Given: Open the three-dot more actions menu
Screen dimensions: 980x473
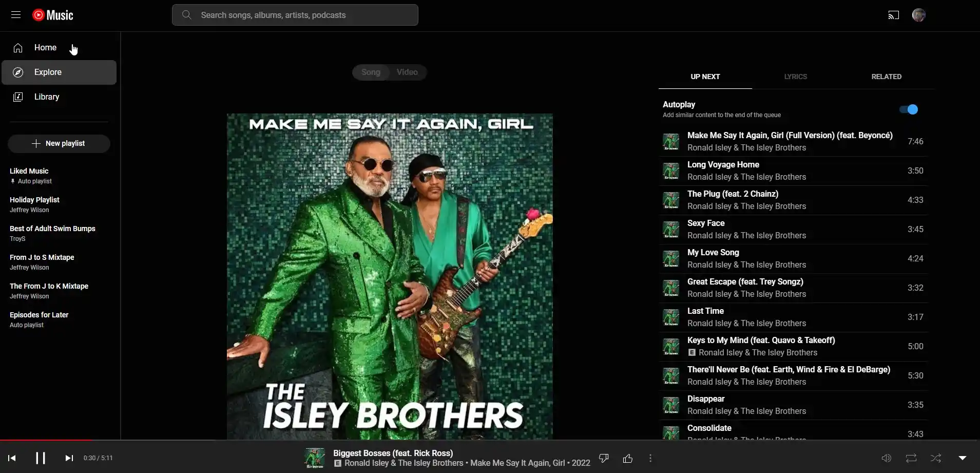Looking at the screenshot, I should click(x=650, y=458).
